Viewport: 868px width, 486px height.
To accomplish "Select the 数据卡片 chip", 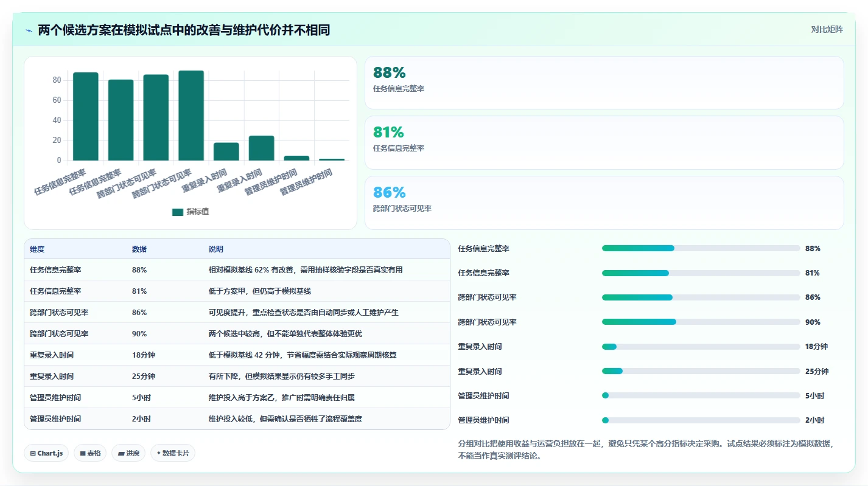I will (173, 453).
